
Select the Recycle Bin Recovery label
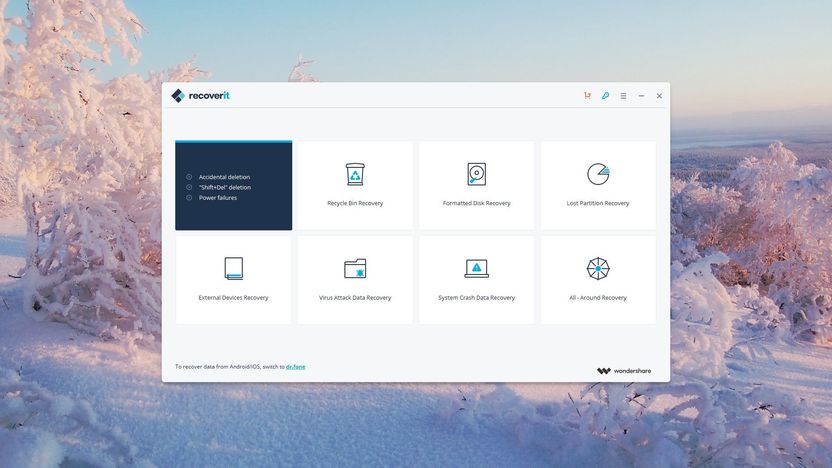355,203
